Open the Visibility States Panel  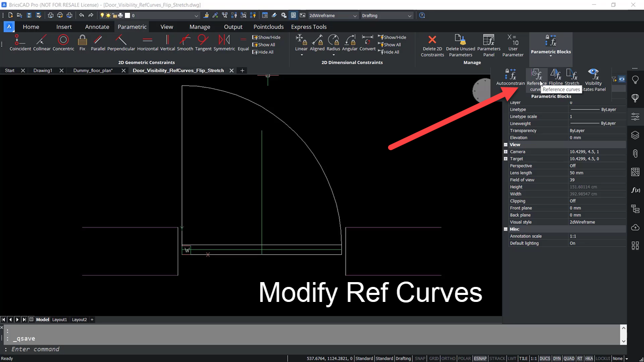point(593,79)
